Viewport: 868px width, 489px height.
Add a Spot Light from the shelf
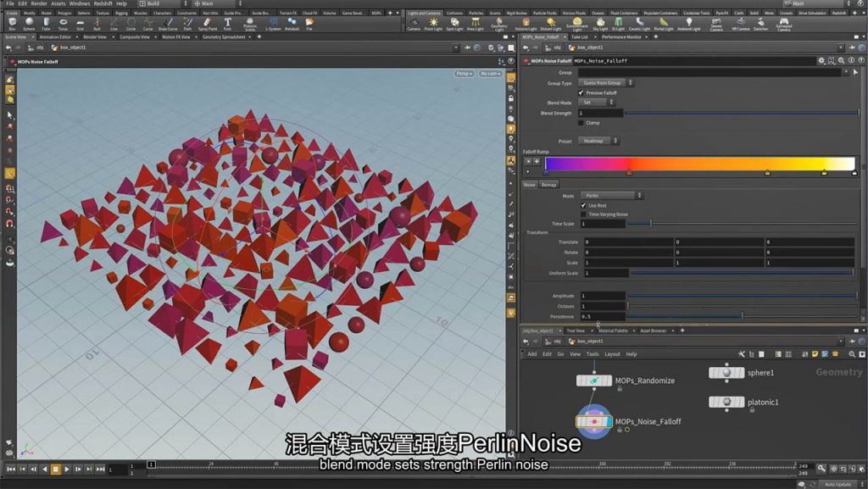point(454,24)
